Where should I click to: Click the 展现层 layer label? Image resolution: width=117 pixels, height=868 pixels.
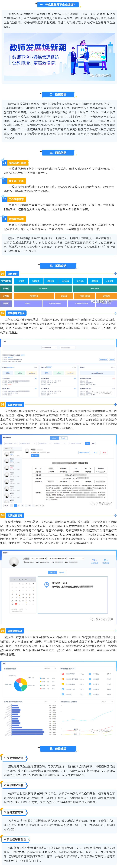click(6, 288)
